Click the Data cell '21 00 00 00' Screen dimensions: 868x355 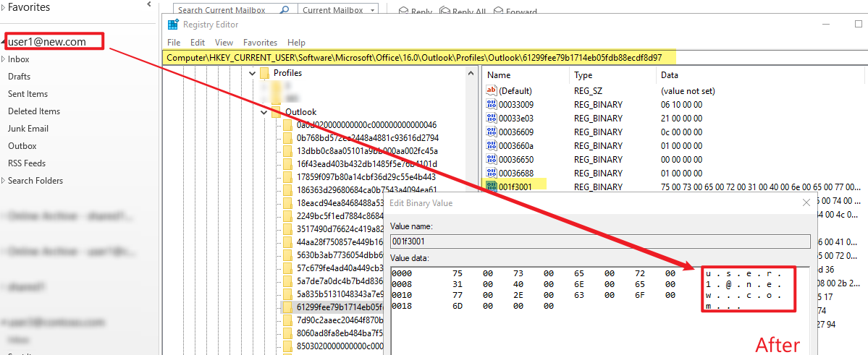click(681, 119)
